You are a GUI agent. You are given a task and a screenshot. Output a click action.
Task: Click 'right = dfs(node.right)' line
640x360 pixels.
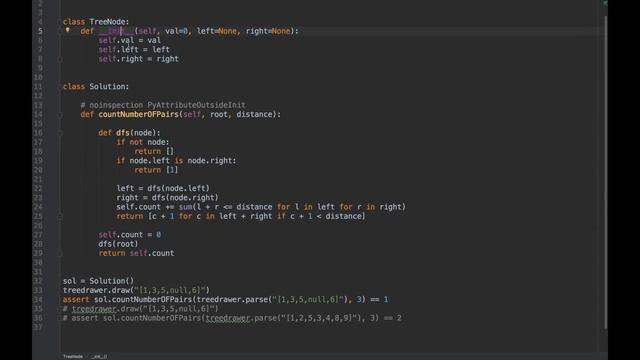[167, 198]
